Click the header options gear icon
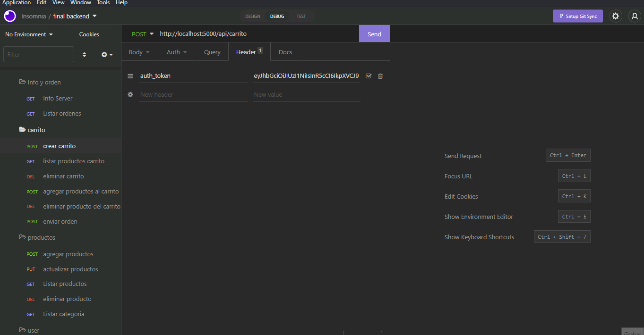The width and height of the screenshot is (644, 335). coord(130,94)
